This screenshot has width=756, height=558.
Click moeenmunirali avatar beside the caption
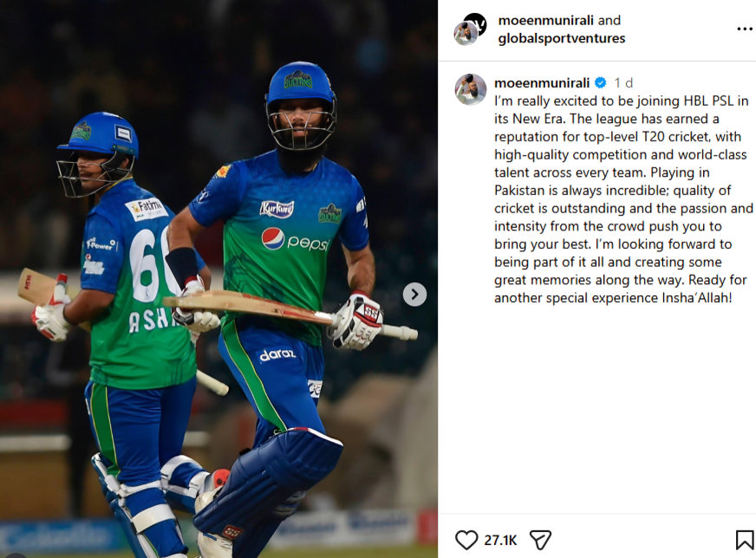[x=471, y=89]
